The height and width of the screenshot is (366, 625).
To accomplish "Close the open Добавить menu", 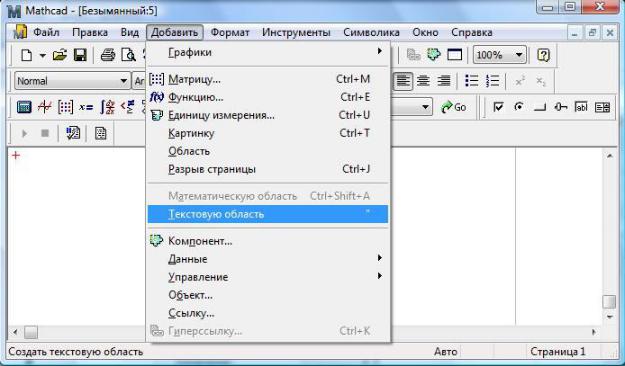I will click(x=175, y=32).
